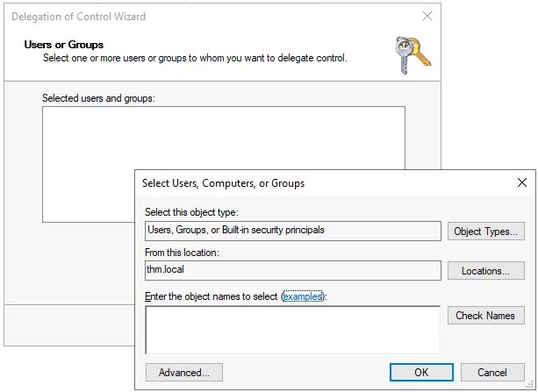This screenshot has height=392, width=538.
Task: Click the Selected users and groups list
Action: click(x=224, y=138)
